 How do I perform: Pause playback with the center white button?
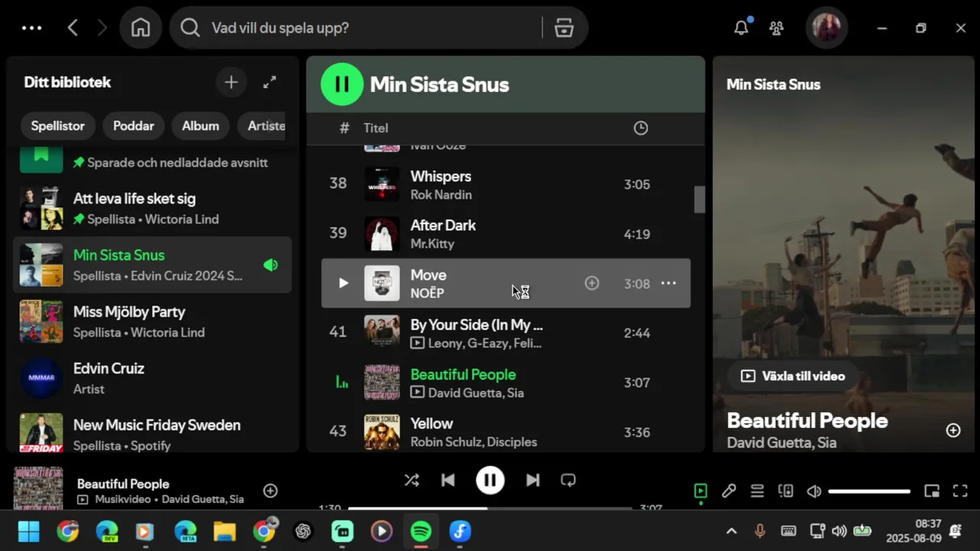tap(490, 481)
